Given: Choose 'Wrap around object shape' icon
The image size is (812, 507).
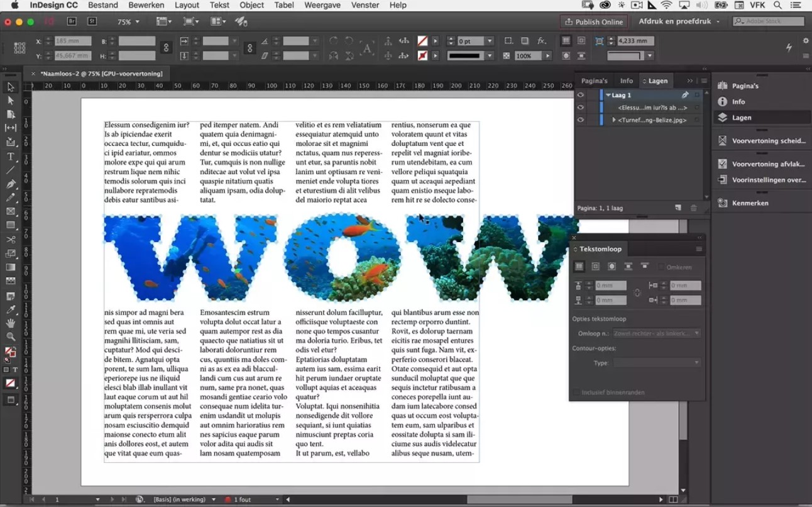Looking at the screenshot, I should coord(612,267).
